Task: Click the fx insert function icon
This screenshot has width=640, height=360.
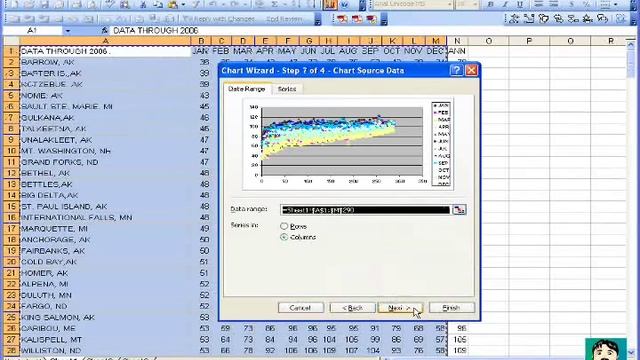Action: pos(105,31)
